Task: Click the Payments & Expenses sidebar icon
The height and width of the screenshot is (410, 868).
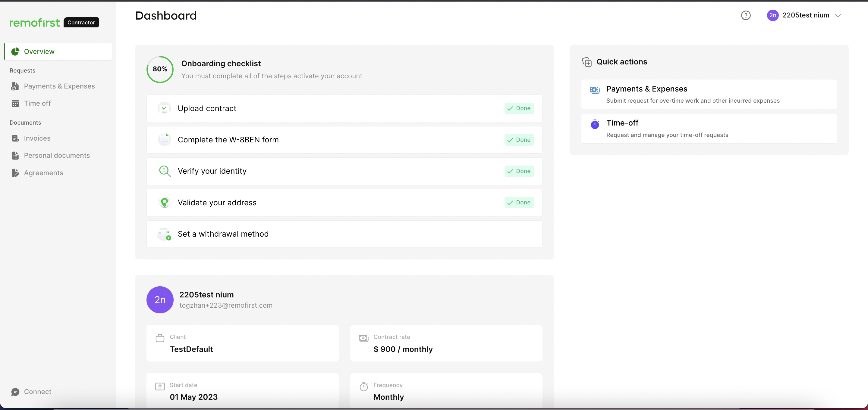Action: pos(15,86)
